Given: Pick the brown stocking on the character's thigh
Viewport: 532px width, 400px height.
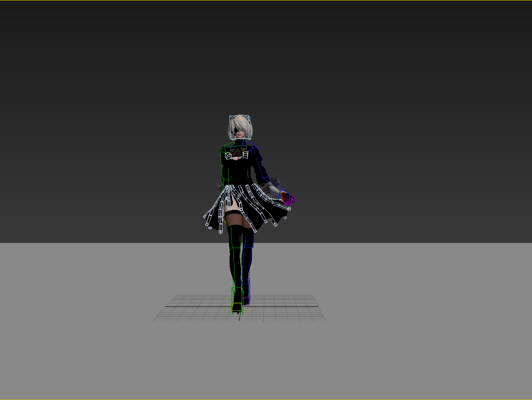Looking at the screenshot, I should pos(234,220).
